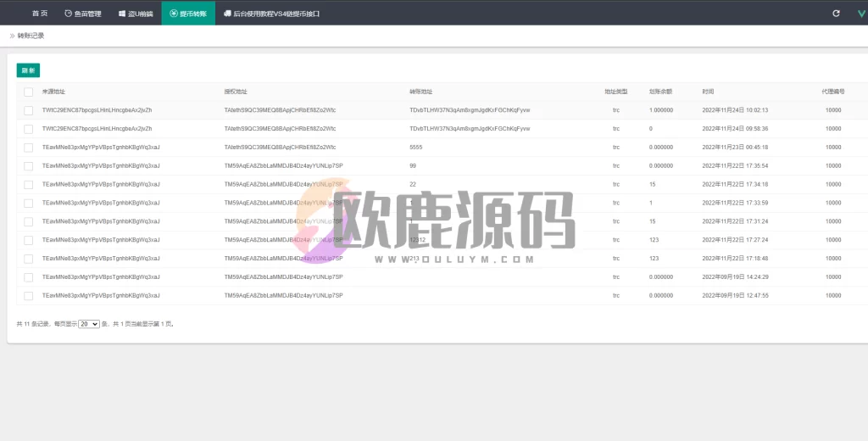Tick the checkbox for the 00:45:18 record
Viewport: 868px width, 441px height.
tap(28, 148)
